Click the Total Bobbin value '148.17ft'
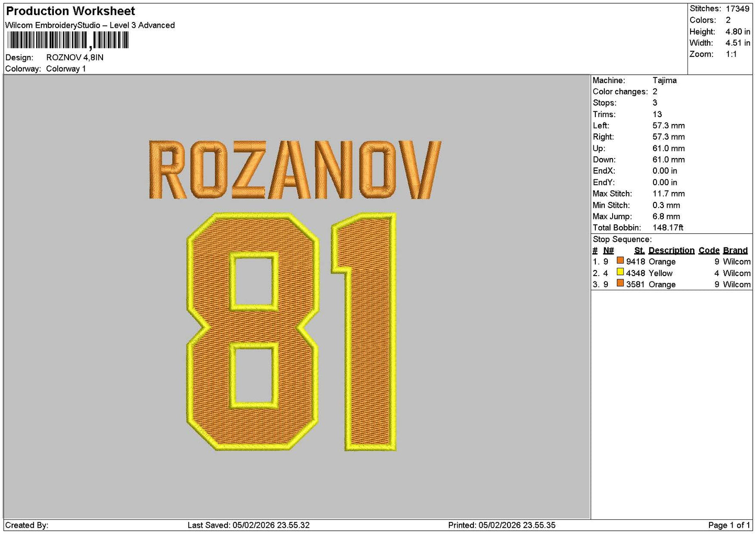Viewport: 756px width, 534px height. tap(668, 228)
